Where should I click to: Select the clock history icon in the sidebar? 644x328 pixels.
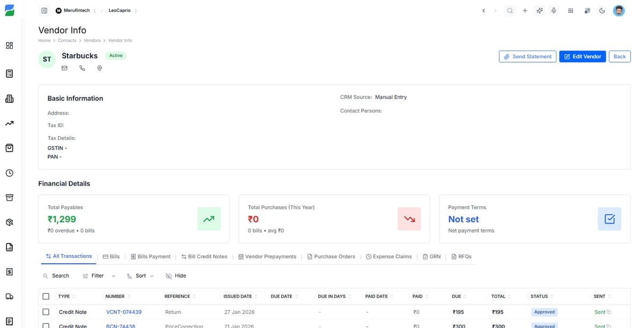9,173
